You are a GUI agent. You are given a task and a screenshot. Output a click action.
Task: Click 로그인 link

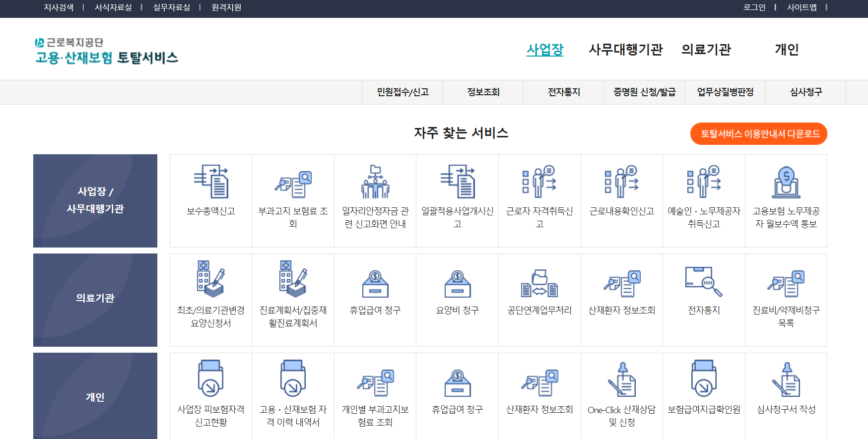pos(754,7)
